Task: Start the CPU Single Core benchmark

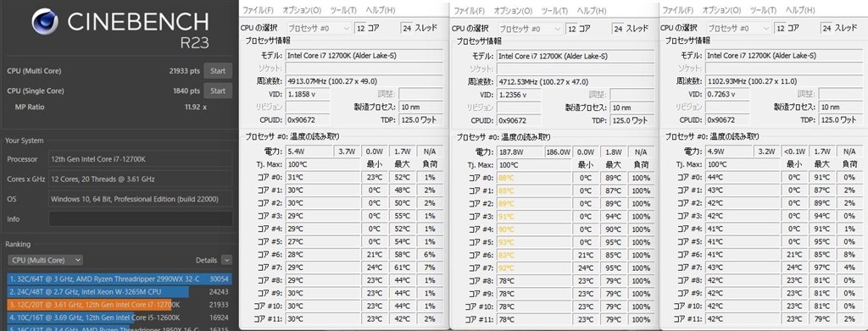Action: coord(218,91)
